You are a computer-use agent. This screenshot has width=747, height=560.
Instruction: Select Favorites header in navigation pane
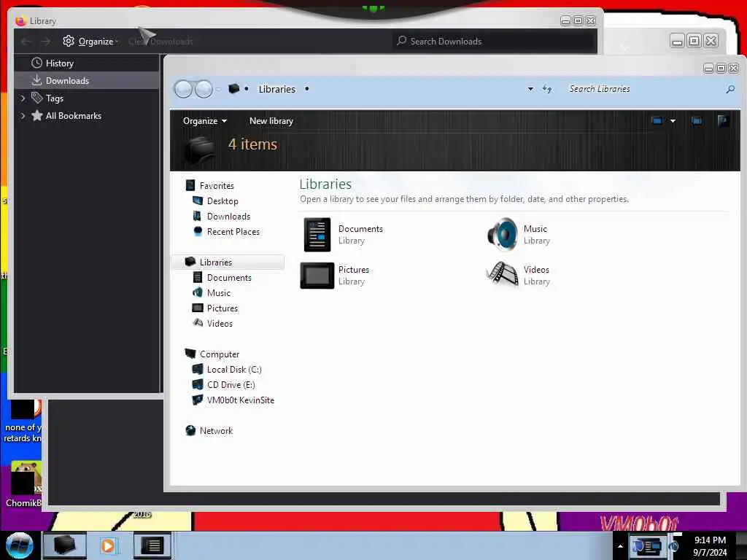click(x=216, y=185)
